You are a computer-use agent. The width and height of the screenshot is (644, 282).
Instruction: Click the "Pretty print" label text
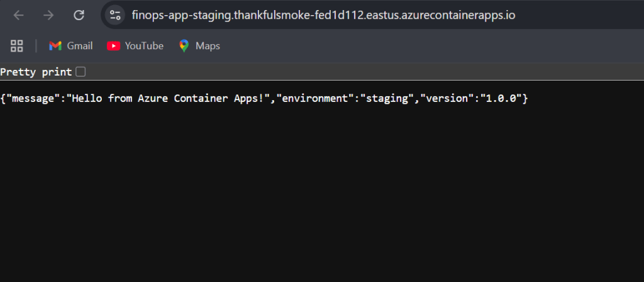(36, 72)
